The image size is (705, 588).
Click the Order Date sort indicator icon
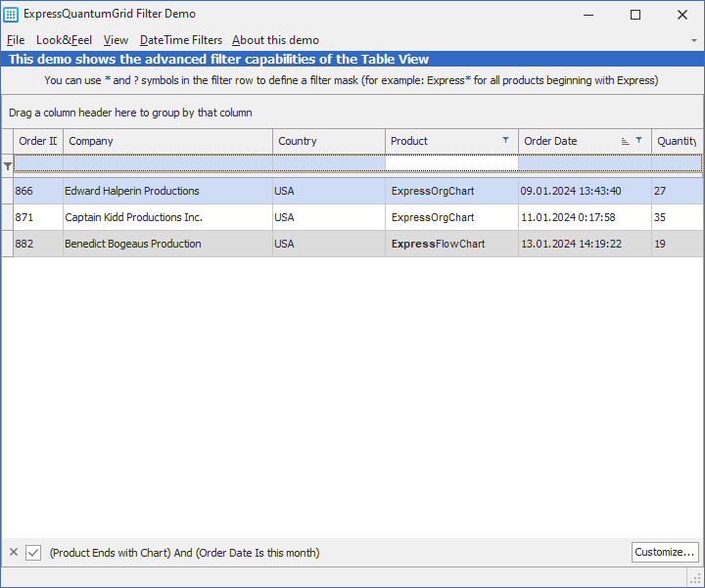[x=625, y=142]
